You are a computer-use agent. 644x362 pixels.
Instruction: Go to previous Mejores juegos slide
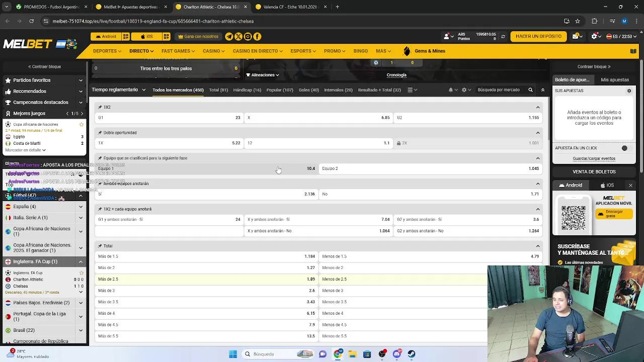tap(67, 113)
